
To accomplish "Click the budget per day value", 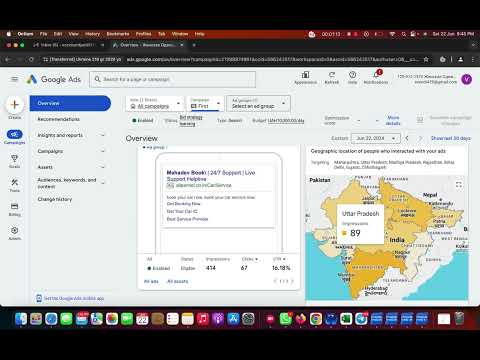I will pyautogui.click(x=286, y=120).
